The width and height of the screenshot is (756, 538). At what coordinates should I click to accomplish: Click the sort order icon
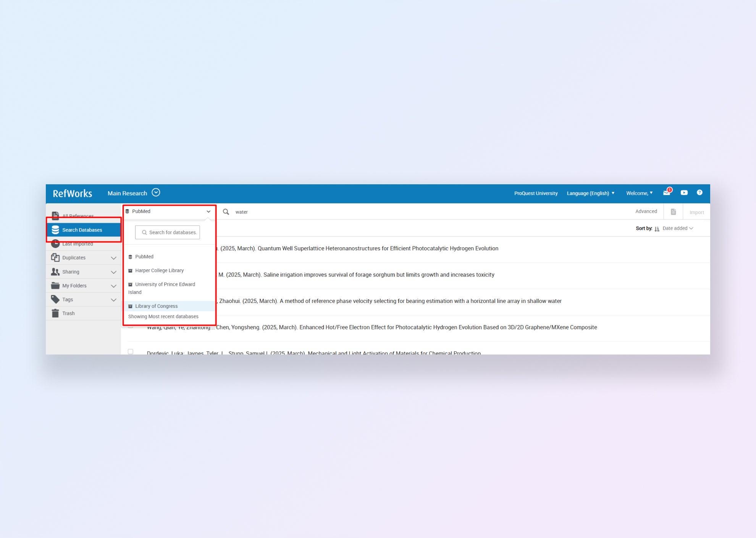(x=657, y=229)
